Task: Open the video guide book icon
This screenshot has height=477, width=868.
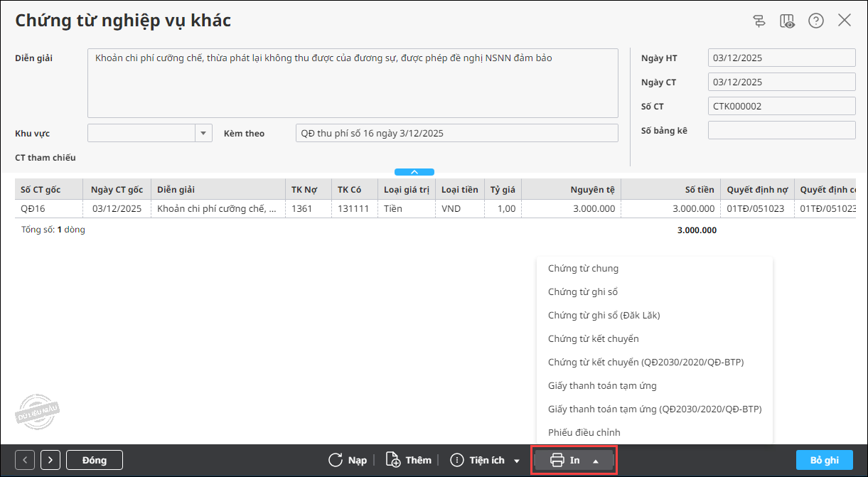Action: pyautogui.click(x=788, y=21)
